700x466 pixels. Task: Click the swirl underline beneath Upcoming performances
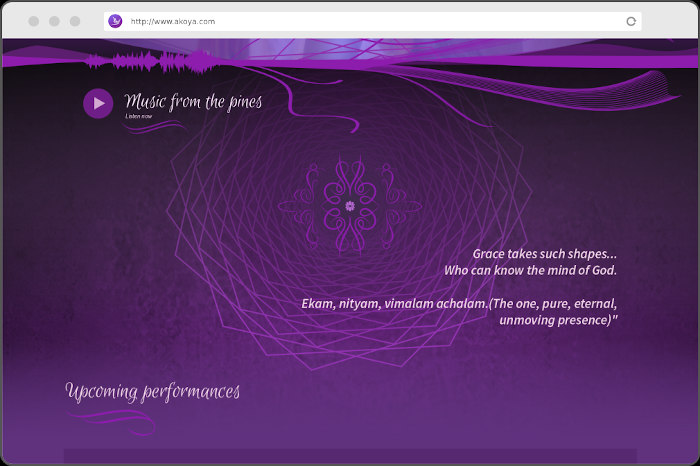[115, 419]
